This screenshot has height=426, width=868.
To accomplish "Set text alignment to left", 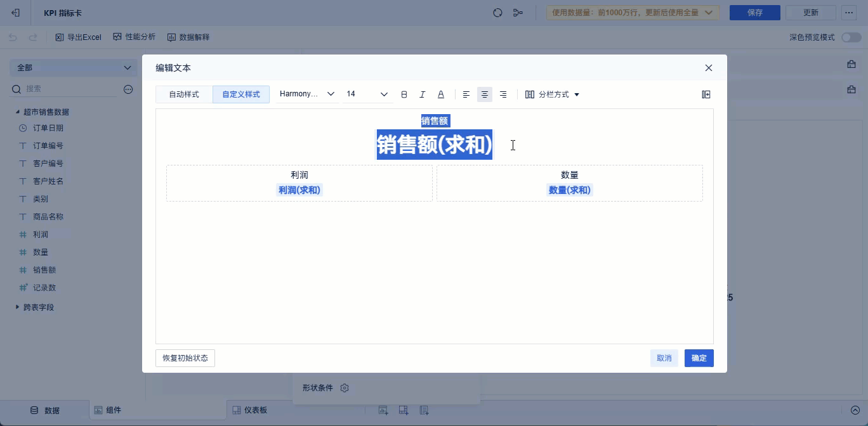I will point(466,94).
